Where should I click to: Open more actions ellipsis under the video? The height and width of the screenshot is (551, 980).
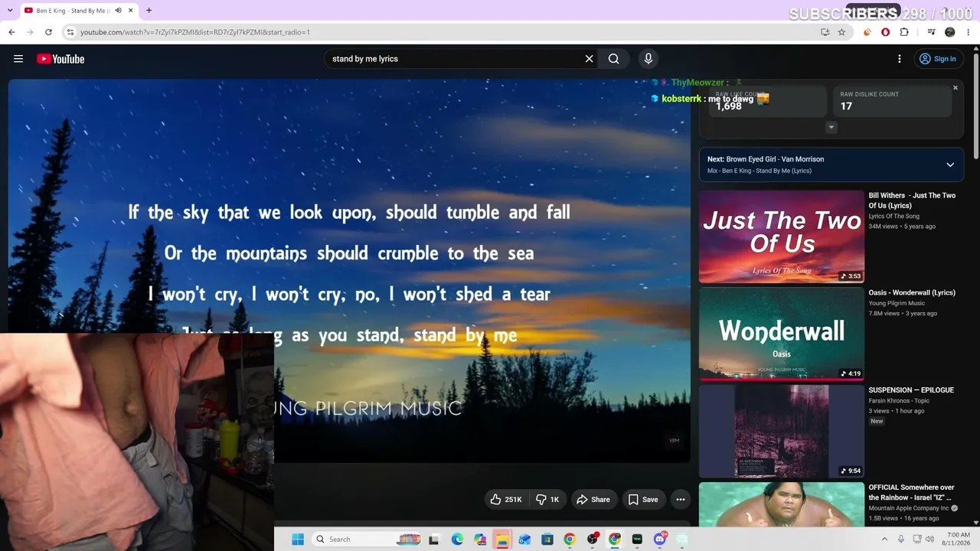[x=680, y=500]
